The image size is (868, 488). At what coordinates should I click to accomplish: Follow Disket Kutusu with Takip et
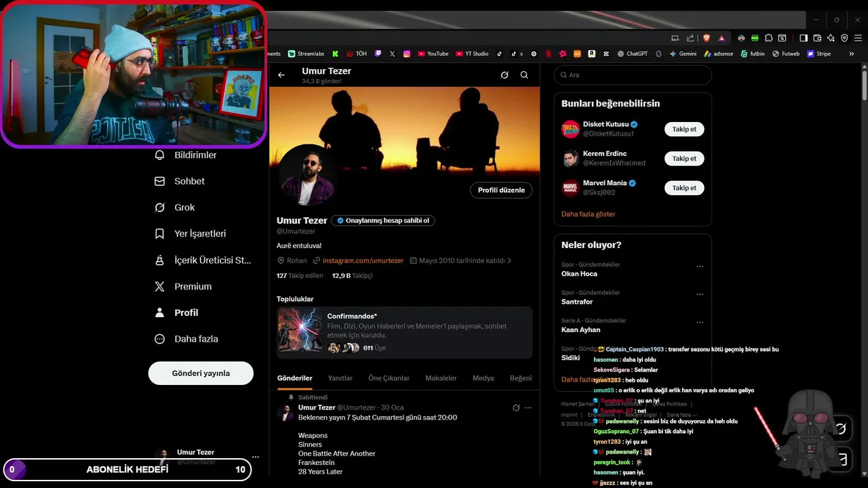pyautogui.click(x=684, y=129)
